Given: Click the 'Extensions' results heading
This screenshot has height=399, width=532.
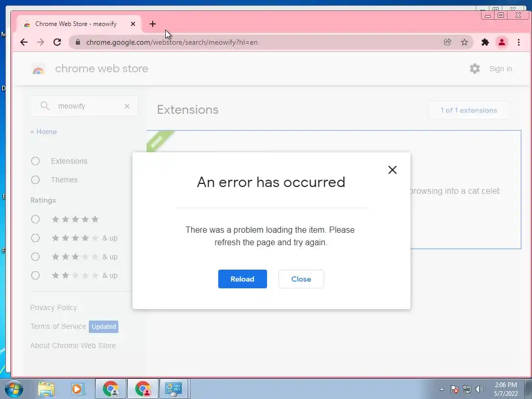Looking at the screenshot, I should (188, 110).
